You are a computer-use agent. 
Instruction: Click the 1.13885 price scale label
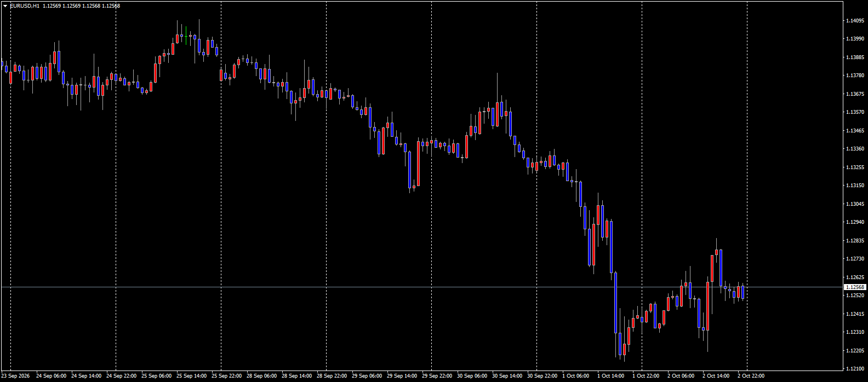pos(855,57)
